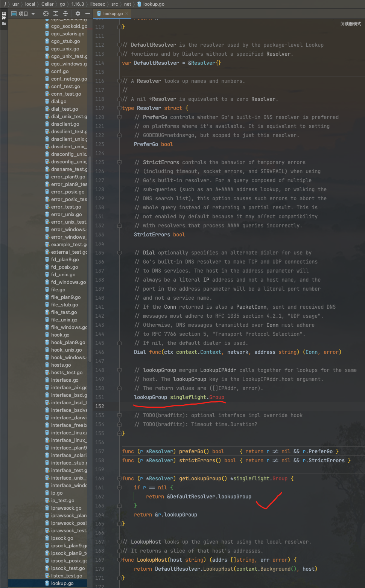Select the lookup.go editor tab
The height and width of the screenshot is (588, 365).
[x=113, y=14]
